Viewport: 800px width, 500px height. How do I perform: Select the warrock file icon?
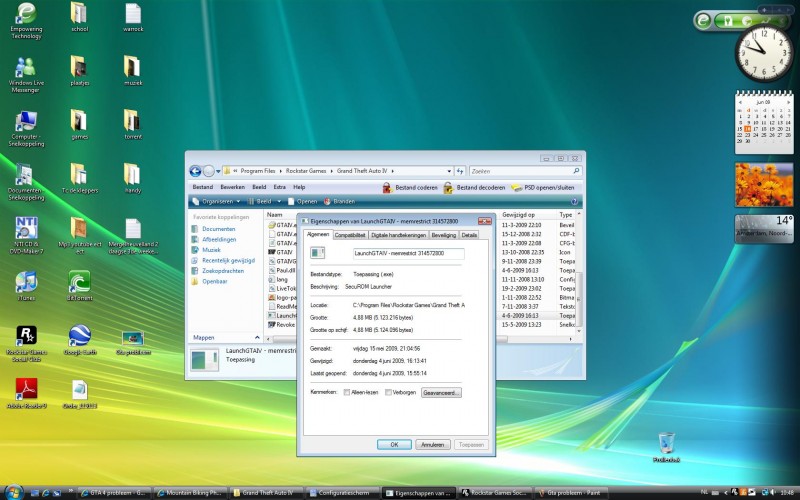coord(133,17)
